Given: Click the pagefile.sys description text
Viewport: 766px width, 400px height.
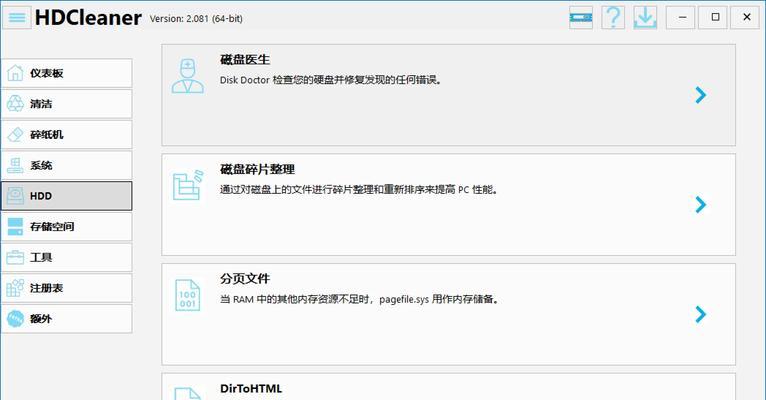Looking at the screenshot, I should (x=359, y=299).
